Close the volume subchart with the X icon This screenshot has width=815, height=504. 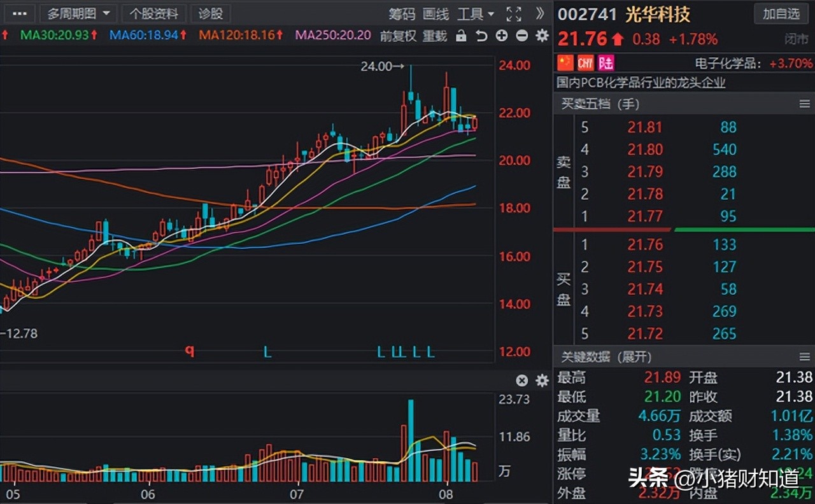(x=521, y=381)
